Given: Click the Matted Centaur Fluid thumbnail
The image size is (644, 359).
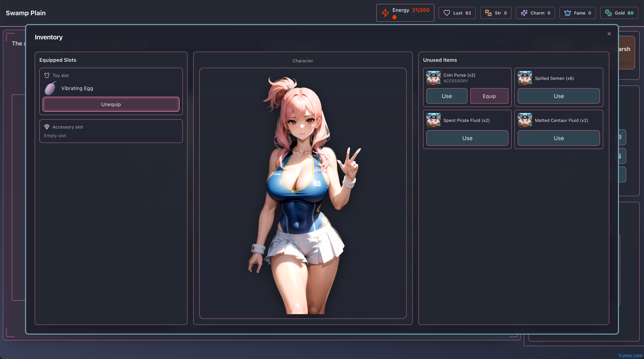Looking at the screenshot, I should (x=525, y=120).
